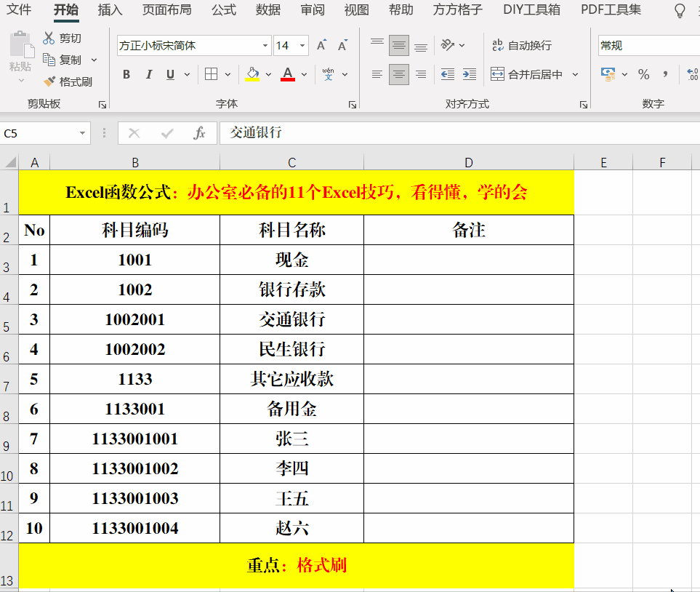700x592 pixels.
Task: Expand the orientation options arrow
Action: pyautogui.click(x=462, y=46)
